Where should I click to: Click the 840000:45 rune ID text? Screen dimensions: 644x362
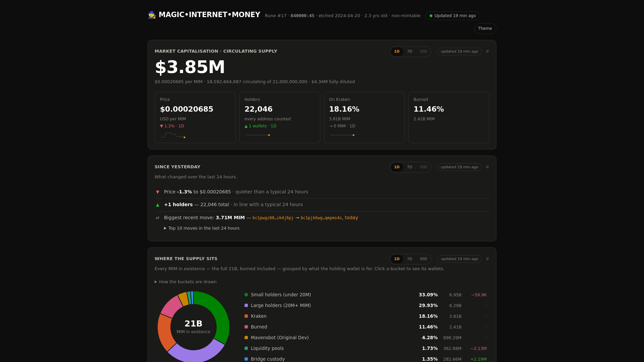tap(303, 16)
